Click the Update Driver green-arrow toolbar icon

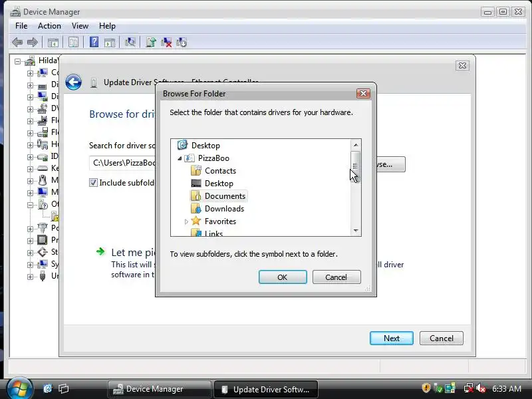click(x=151, y=43)
